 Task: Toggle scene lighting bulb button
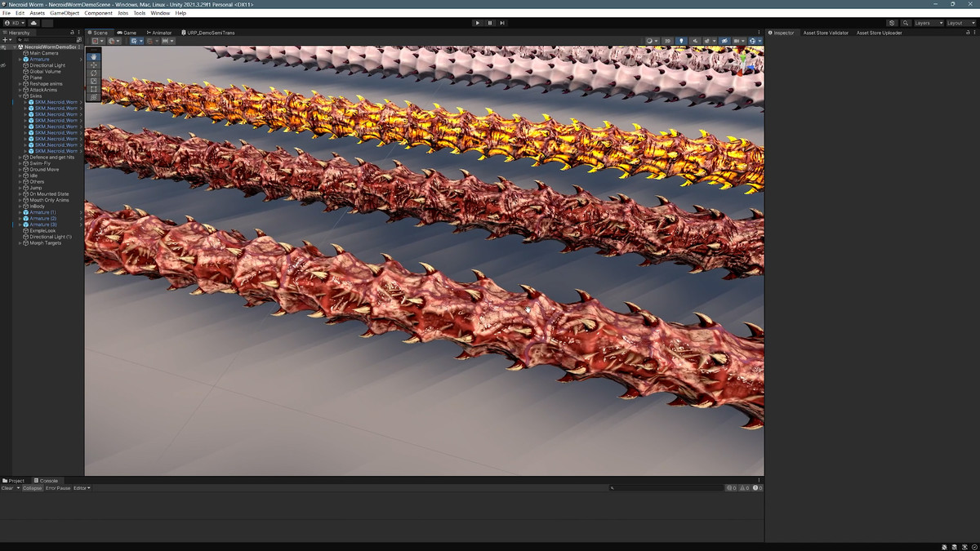tap(681, 41)
